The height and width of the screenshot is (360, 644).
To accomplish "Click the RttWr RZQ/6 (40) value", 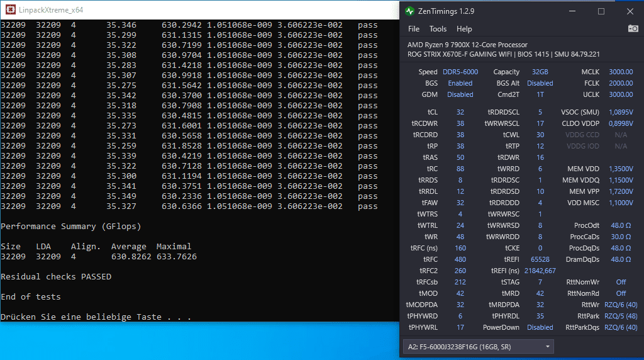I will pyautogui.click(x=621, y=305).
